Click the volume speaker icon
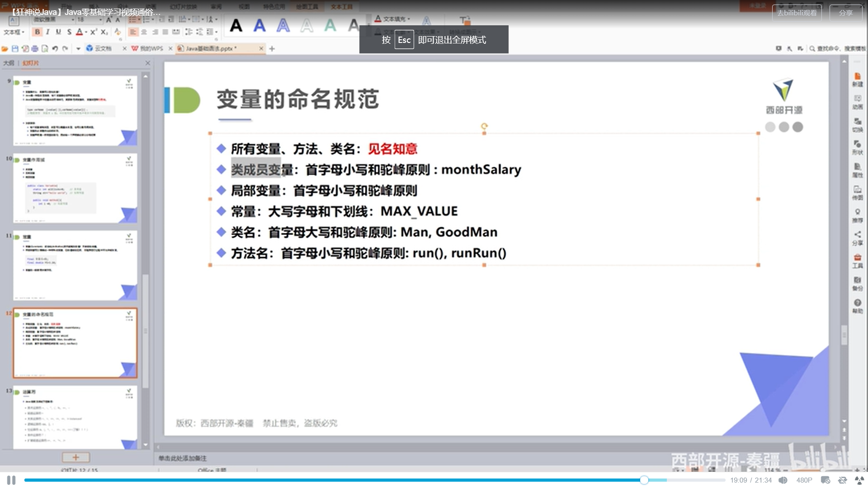 click(783, 480)
